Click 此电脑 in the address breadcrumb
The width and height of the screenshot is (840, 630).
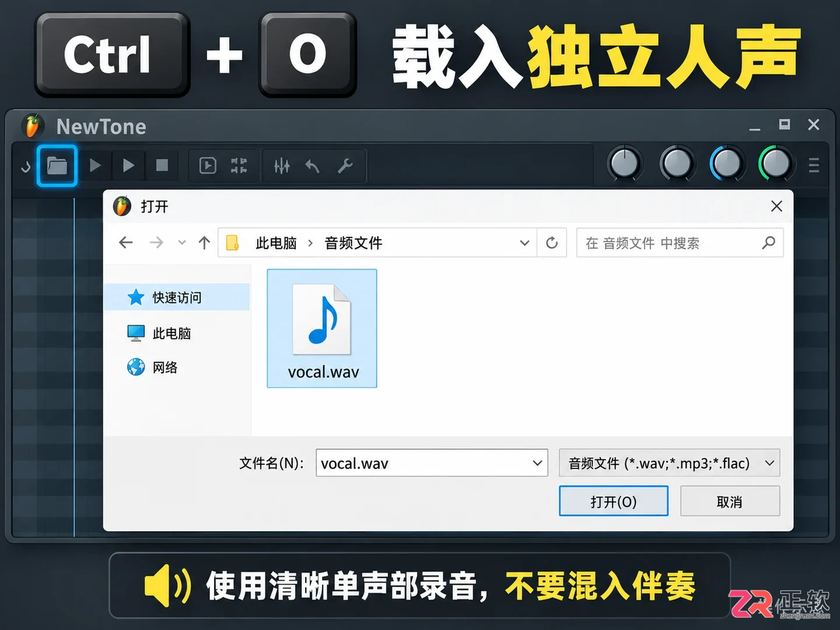[x=276, y=243]
